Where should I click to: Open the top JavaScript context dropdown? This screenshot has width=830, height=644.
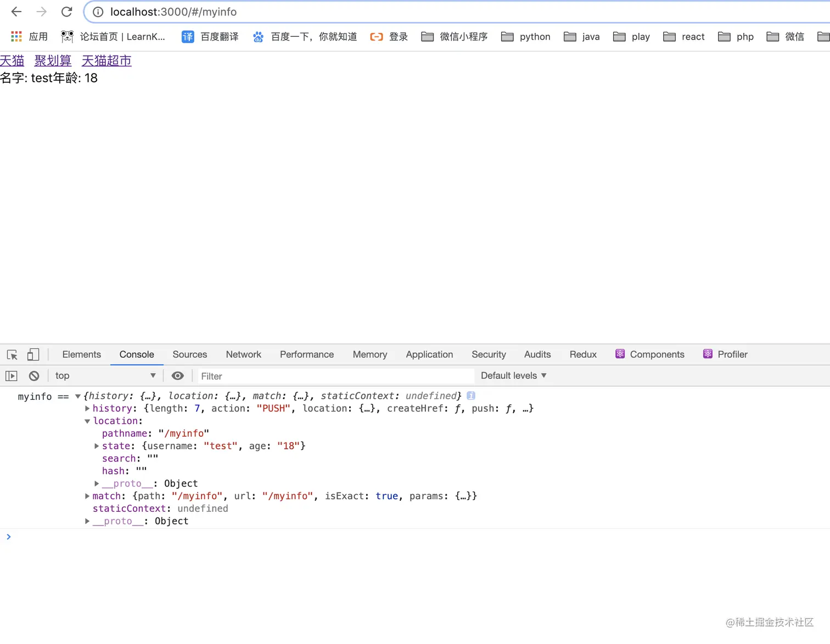105,376
